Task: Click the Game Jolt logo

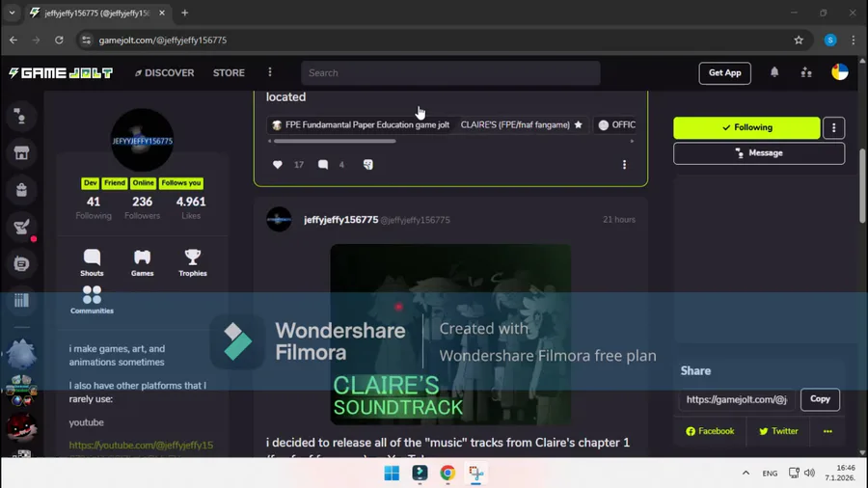Action: 61,73
